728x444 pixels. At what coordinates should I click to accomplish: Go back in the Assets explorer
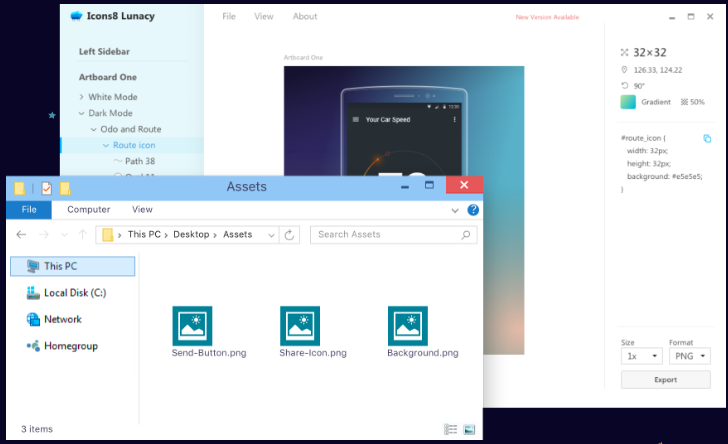tap(21, 235)
